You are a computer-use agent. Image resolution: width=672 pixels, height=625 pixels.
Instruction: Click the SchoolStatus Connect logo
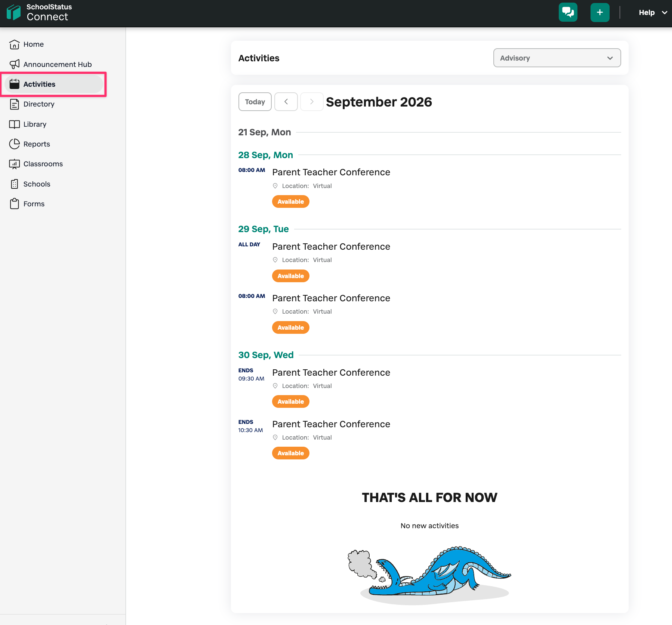click(39, 13)
